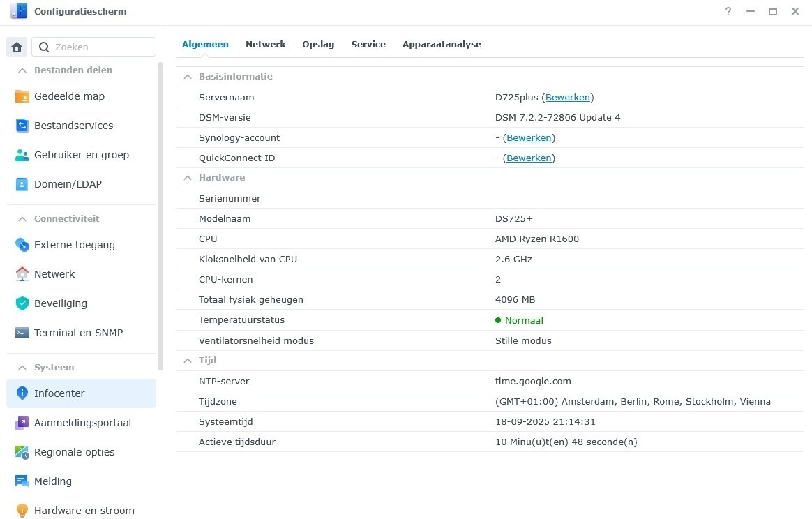The image size is (812, 519).
Task: Collapse Hardware info section
Action: [188, 178]
